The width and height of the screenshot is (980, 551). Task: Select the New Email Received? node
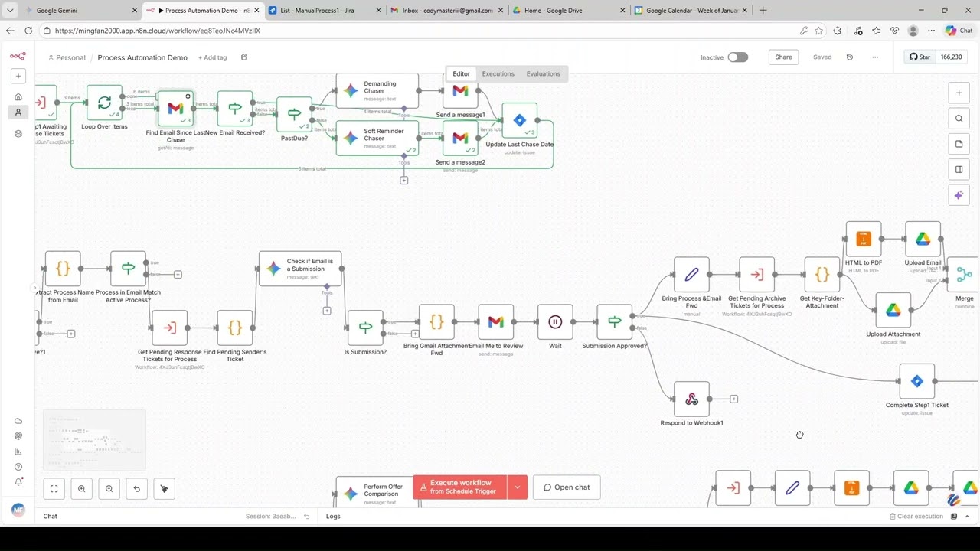235,109
